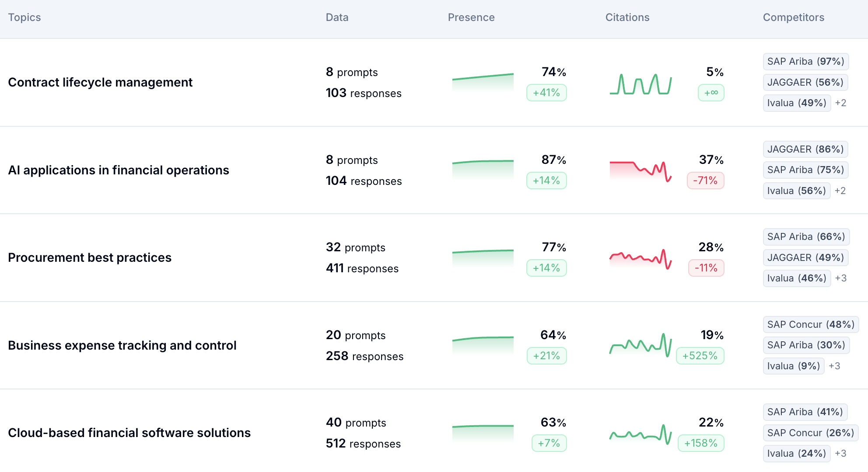This screenshot has height=472, width=868.
Task: Open the "Business expense tracking and control" topic
Action: tap(122, 345)
